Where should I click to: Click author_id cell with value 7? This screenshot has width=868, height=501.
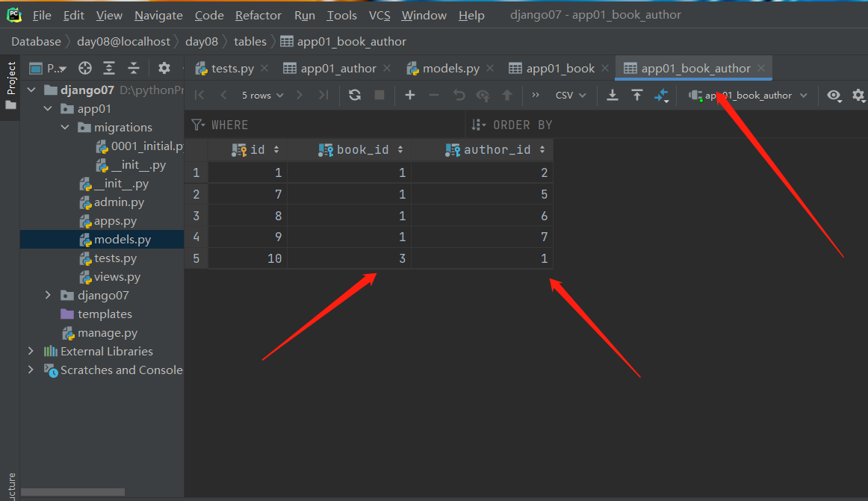(482, 237)
